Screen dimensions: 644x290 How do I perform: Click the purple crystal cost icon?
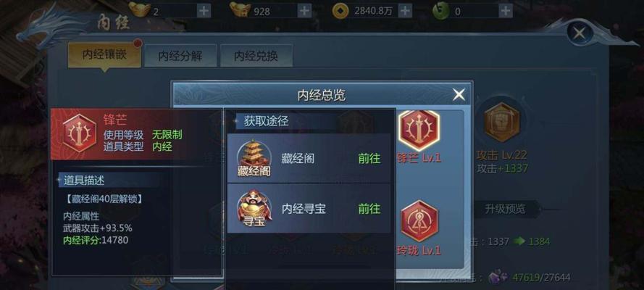point(498,277)
